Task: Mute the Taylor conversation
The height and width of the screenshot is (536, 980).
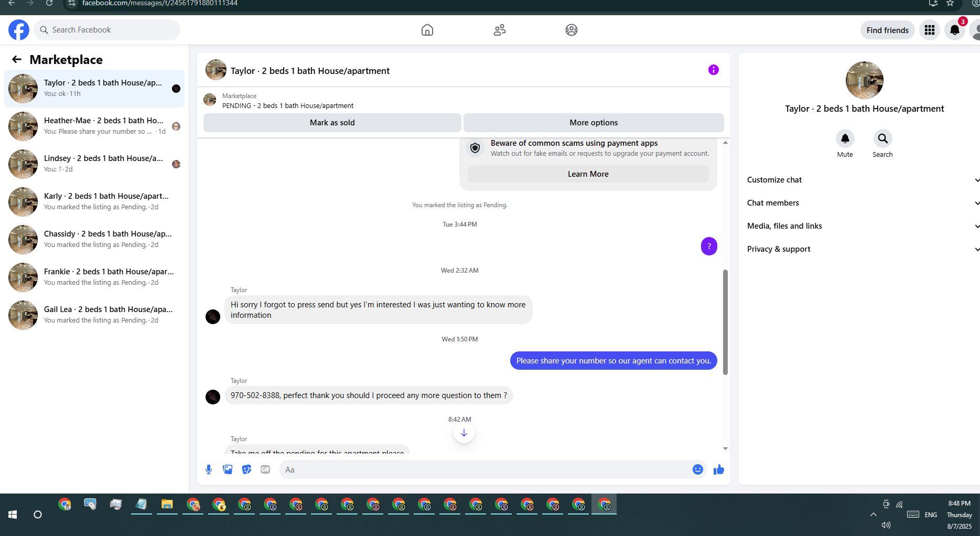Action: tap(845, 138)
